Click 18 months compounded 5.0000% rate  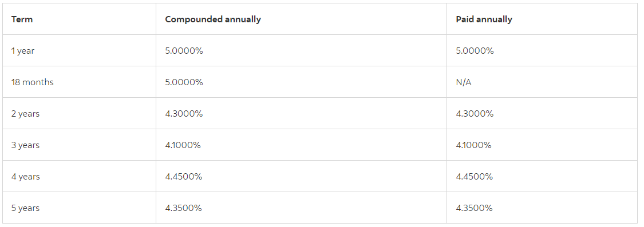[184, 82]
